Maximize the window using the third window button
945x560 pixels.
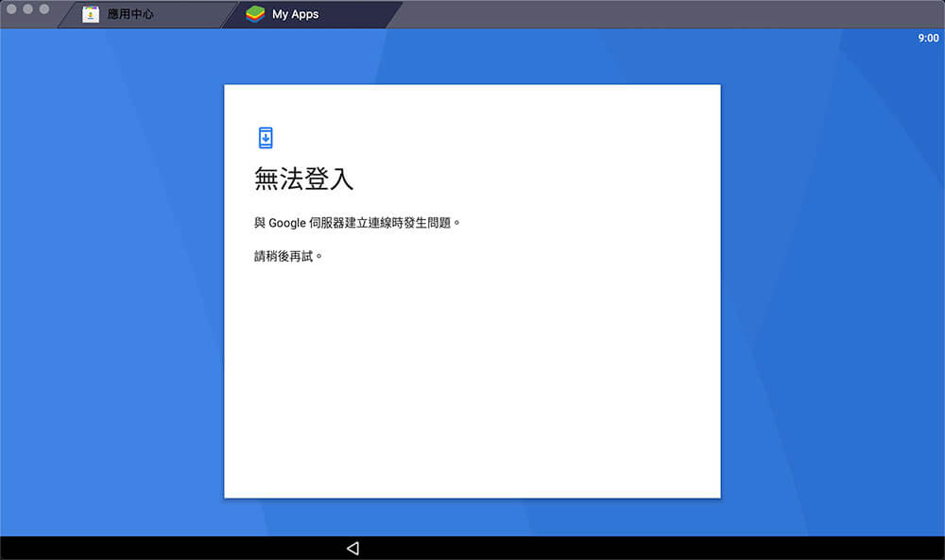pyautogui.click(x=44, y=9)
